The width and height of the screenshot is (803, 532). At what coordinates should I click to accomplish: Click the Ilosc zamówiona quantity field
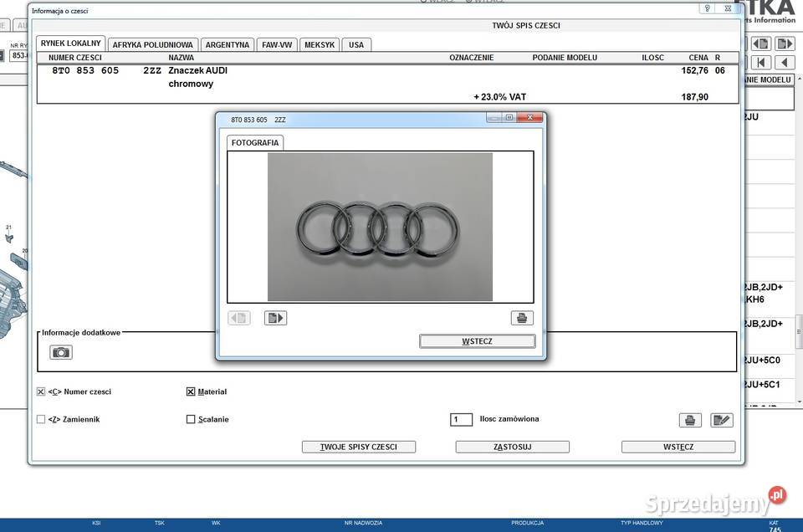461,420
